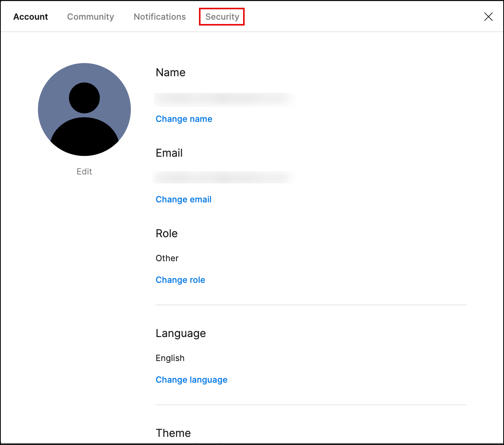
Task: Click the Name section heading
Action: (170, 72)
